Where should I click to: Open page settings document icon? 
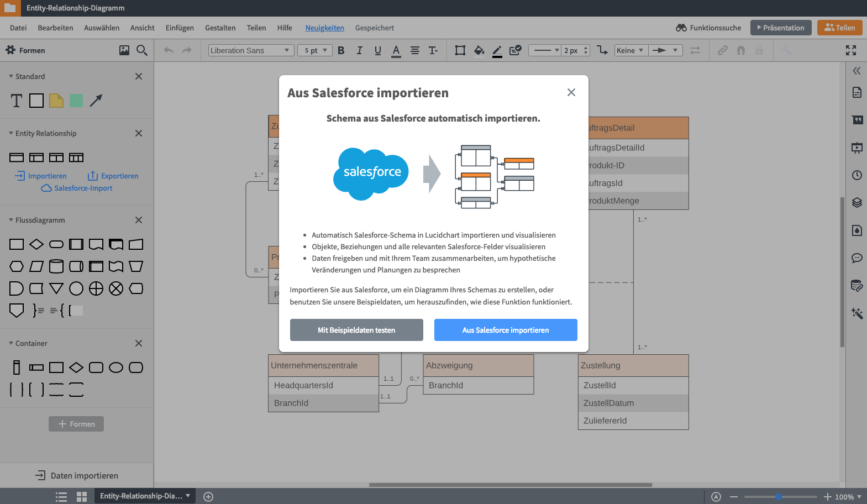[x=857, y=92]
